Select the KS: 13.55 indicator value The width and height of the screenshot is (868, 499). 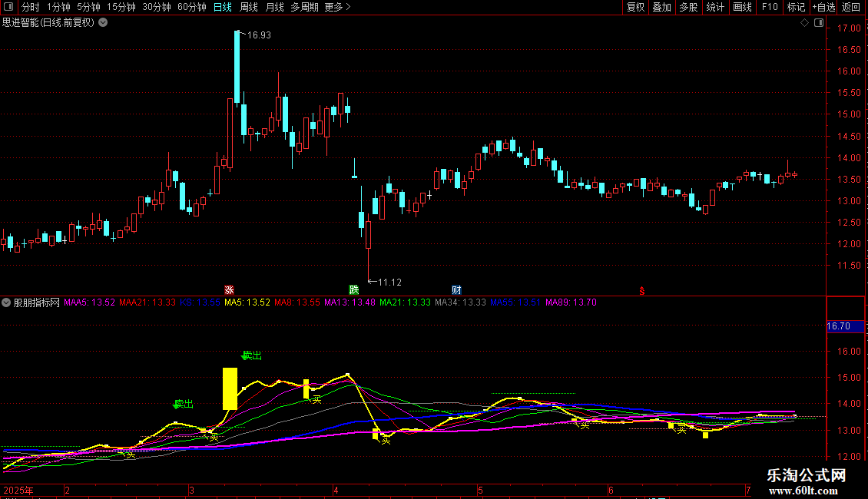pos(200,302)
